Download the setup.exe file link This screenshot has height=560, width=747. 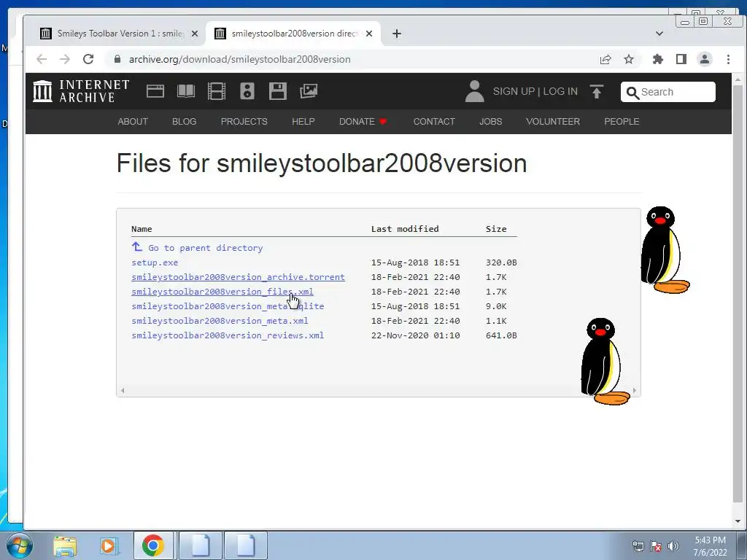tap(155, 262)
